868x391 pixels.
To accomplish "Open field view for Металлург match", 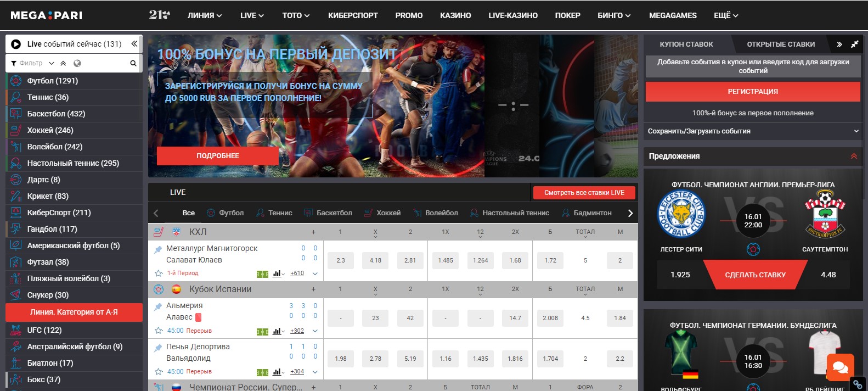I will pos(263,273).
